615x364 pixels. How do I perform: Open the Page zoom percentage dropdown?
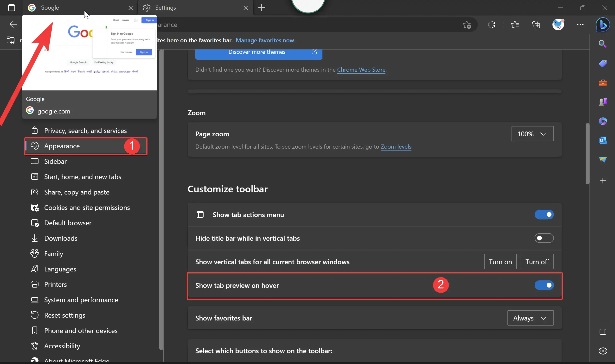[x=532, y=134]
